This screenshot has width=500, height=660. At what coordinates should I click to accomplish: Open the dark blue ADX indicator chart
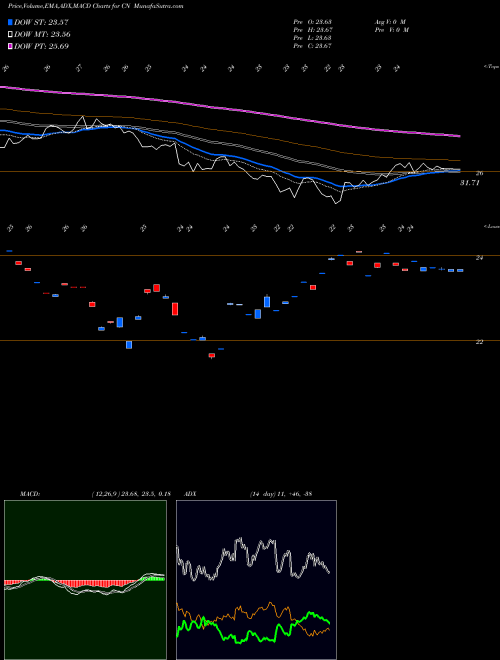pyautogui.click(x=256, y=580)
